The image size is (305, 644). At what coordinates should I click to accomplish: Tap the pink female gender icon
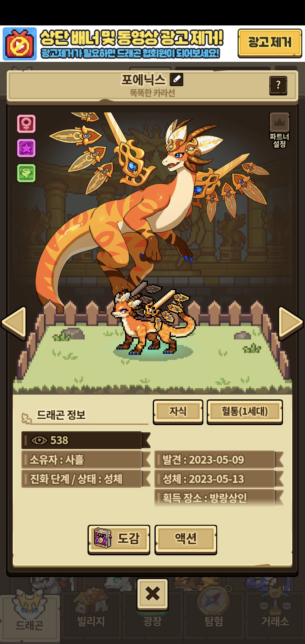point(26,123)
